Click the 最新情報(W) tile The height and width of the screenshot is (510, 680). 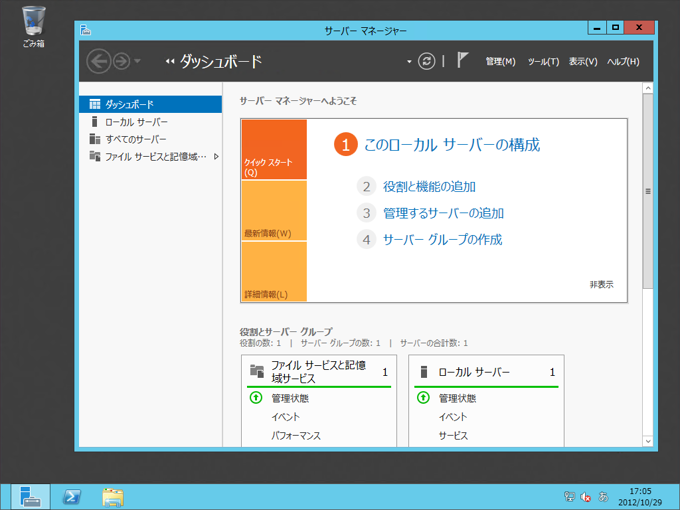[274, 210]
